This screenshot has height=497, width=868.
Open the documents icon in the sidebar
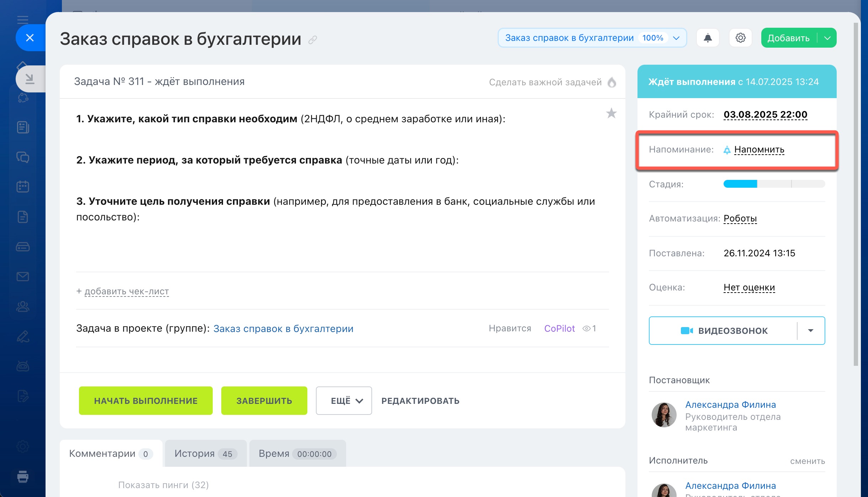pos(23,217)
